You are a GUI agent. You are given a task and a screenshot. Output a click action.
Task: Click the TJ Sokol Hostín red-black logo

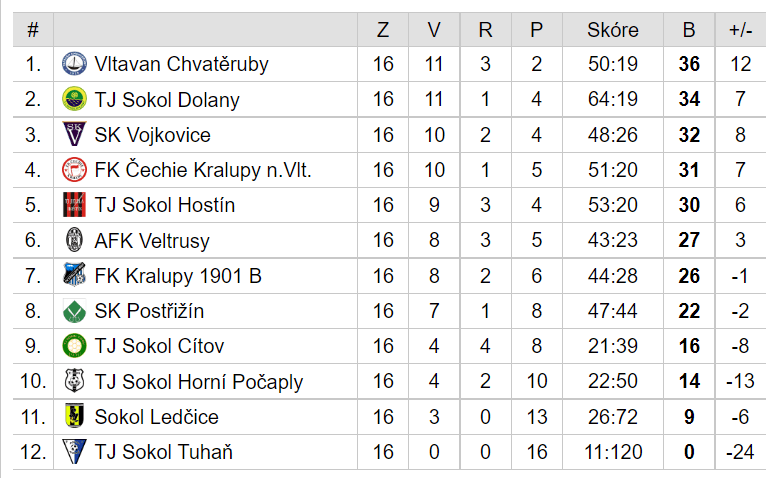[x=74, y=205]
